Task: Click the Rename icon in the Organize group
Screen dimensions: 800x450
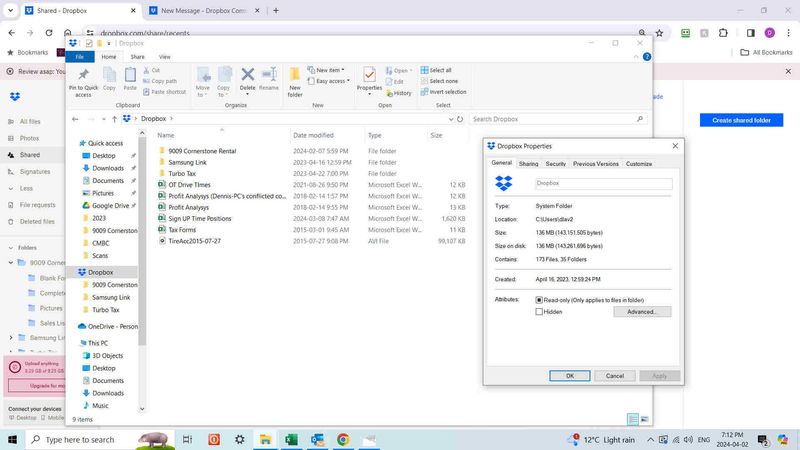Action: (x=269, y=78)
